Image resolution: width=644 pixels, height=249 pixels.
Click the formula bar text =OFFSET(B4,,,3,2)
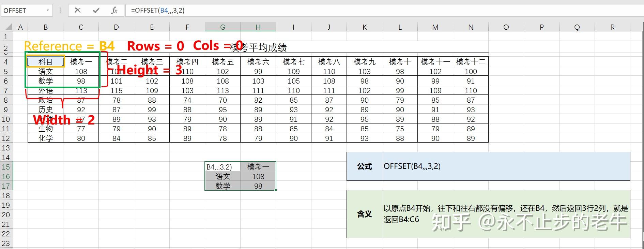click(x=158, y=10)
